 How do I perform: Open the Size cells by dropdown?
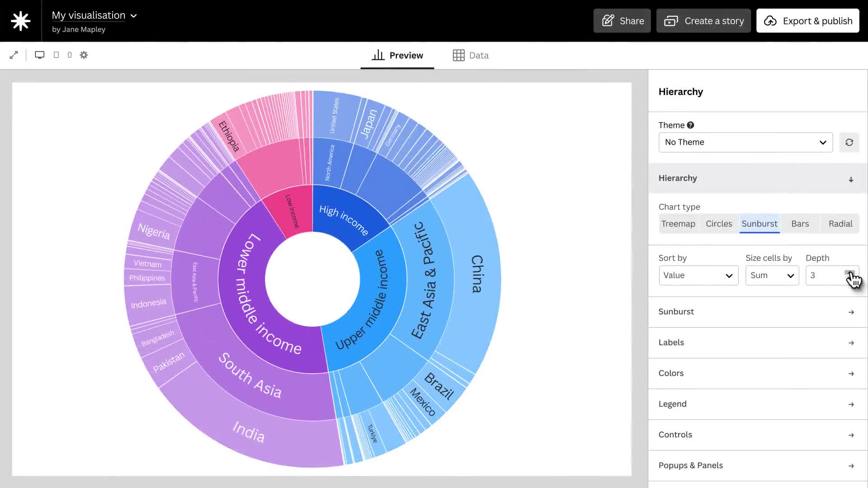tap(772, 275)
